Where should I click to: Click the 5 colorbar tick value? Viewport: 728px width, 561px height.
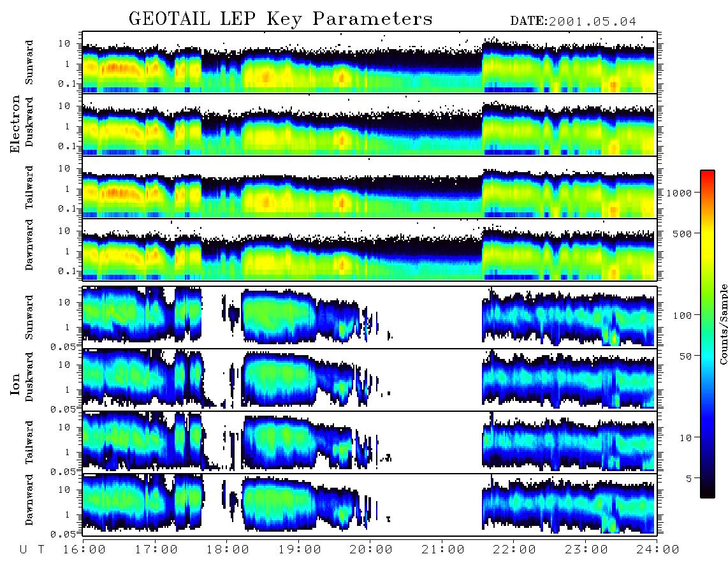click(689, 479)
